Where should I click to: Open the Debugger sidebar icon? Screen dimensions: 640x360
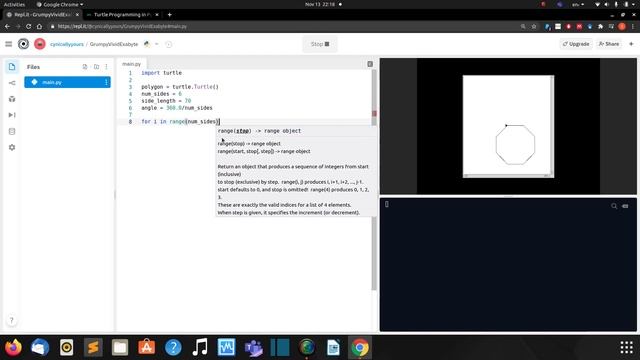(x=12, y=115)
